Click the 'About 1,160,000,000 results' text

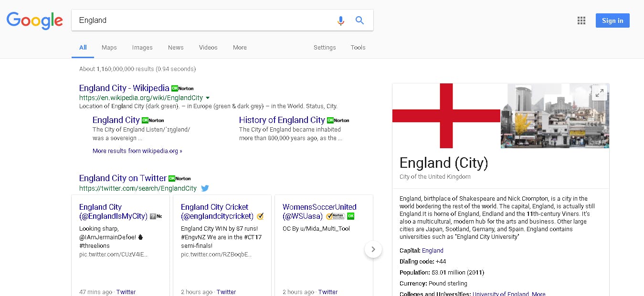137,69
